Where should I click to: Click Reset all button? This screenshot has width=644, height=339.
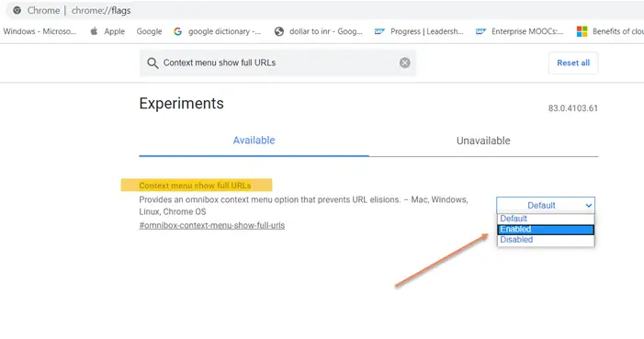click(x=573, y=62)
